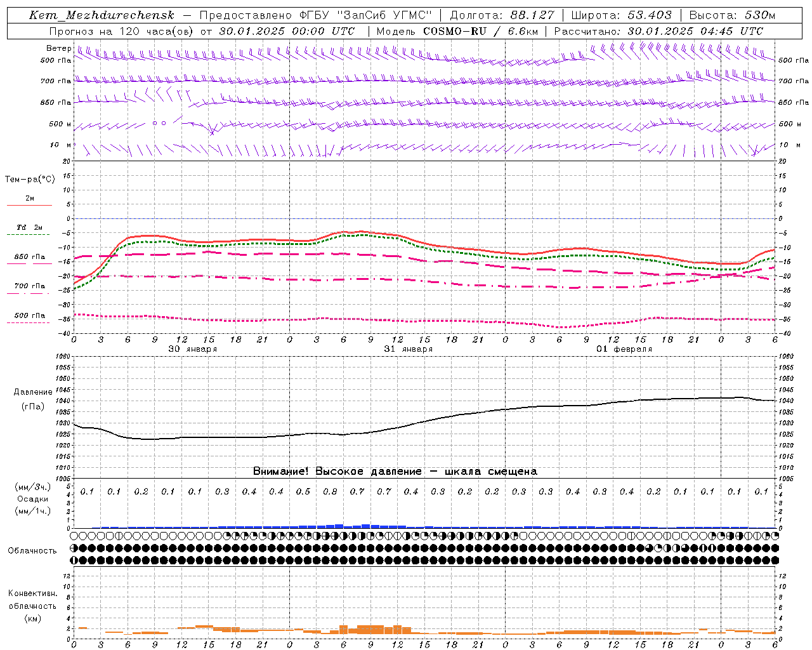812x650 pixels.
Task: Click the '700 гПа' temperature legend entry
Action: (x=29, y=286)
